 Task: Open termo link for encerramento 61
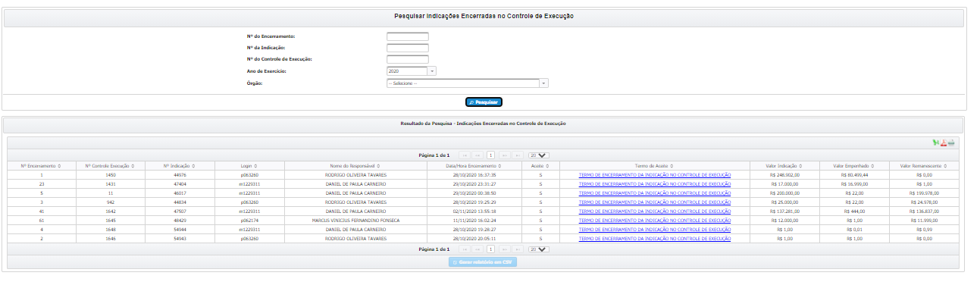655,220
